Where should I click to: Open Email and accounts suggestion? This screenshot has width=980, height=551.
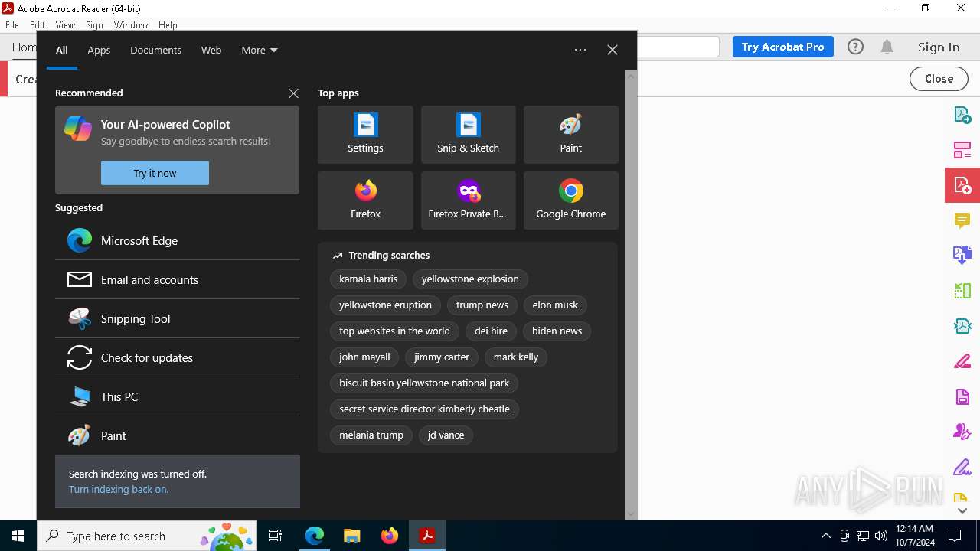tap(177, 279)
